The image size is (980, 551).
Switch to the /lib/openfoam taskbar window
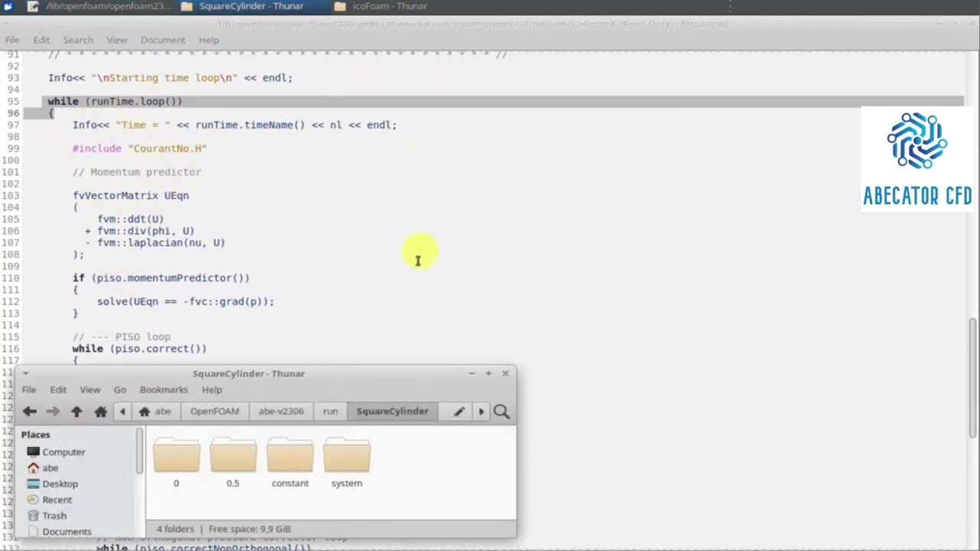coord(100,6)
